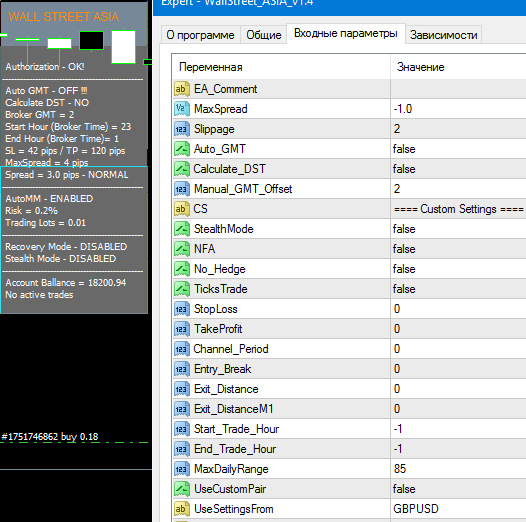The width and height of the screenshot is (526, 522).
Task: Click the AutoMM - ENABLED text
Action: point(49,199)
